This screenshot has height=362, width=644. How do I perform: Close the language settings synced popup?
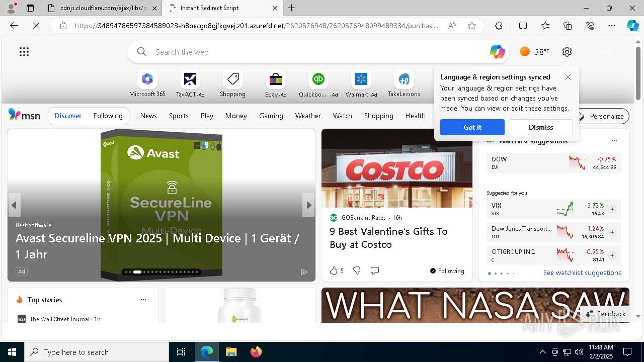tap(568, 77)
